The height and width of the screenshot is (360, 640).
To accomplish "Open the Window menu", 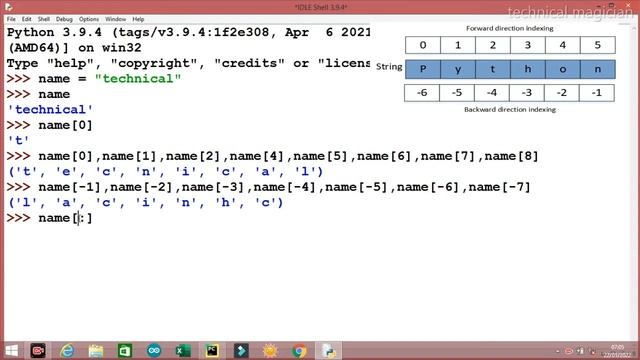I will 116,19.
